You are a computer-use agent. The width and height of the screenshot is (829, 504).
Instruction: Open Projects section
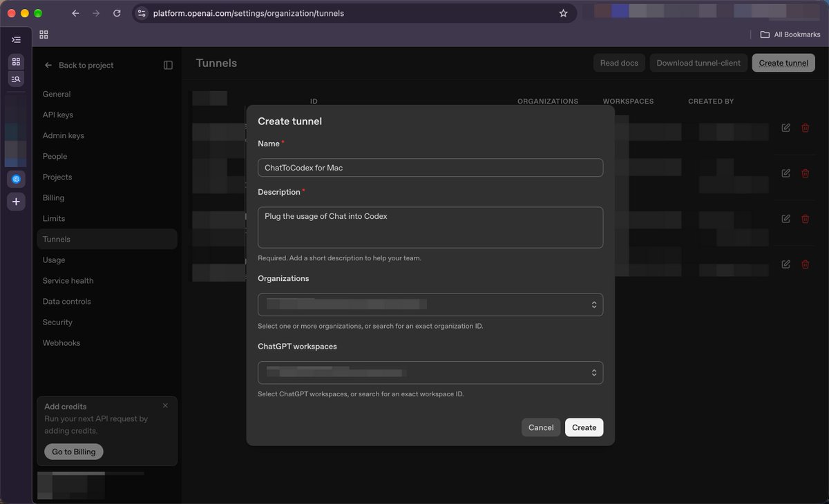pos(107,177)
